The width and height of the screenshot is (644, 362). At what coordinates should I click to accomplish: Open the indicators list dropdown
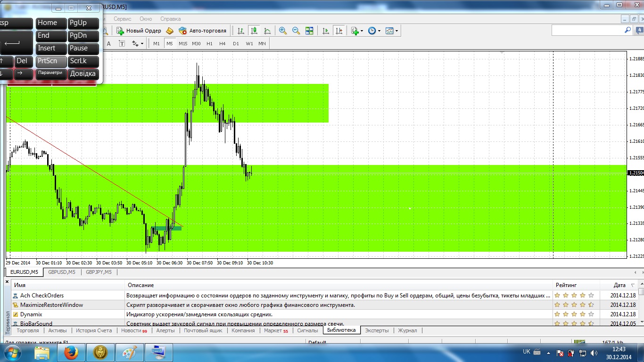[x=357, y=31]
